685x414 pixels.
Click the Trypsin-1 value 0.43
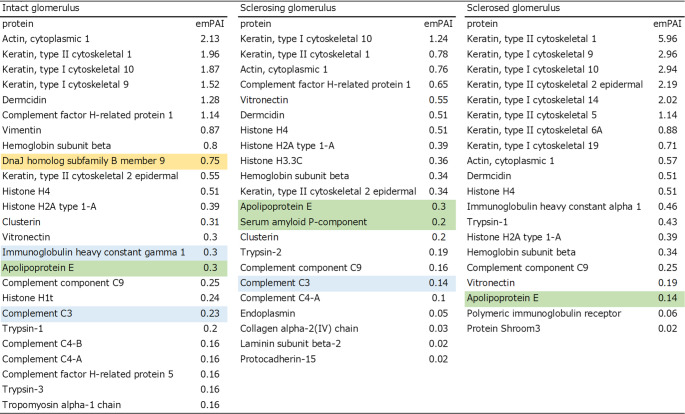[668, 222]
